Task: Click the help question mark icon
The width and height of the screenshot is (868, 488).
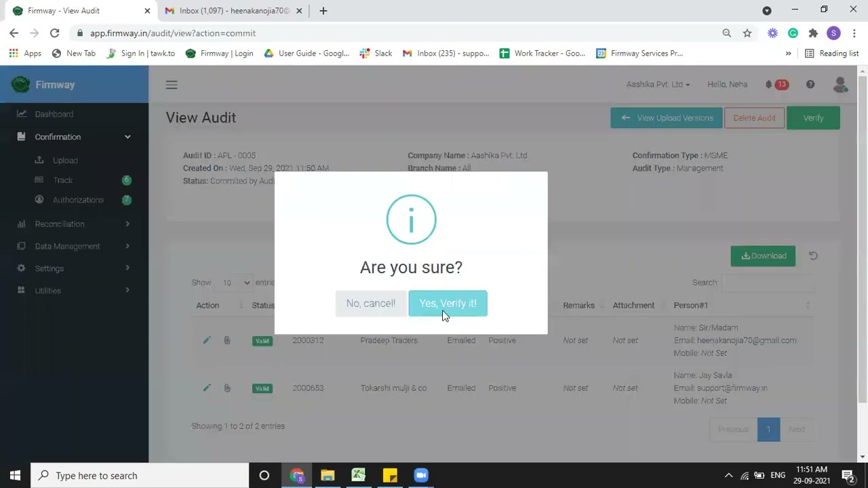Action: (x=810, y=85)
